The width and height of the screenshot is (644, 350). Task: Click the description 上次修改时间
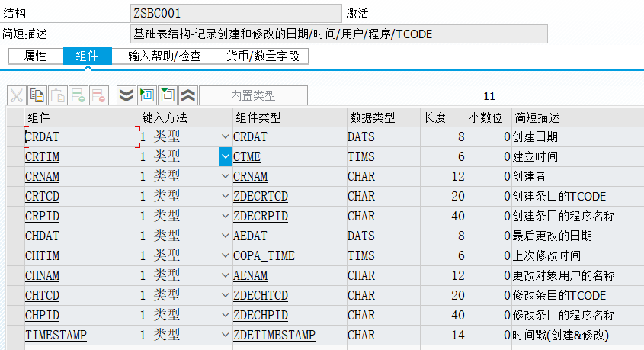click(x=546, y=255)
